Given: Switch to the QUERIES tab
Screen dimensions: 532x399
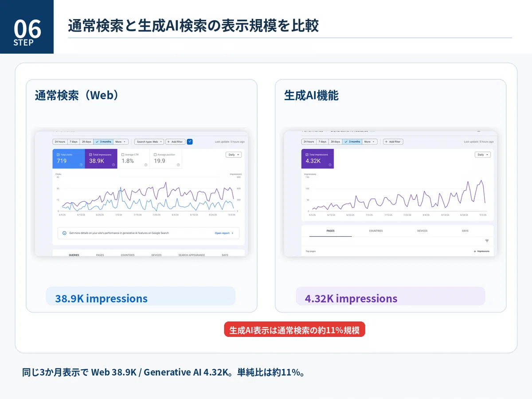Looking at the screenshot, I should pyautogui.click(x=74, y=255).
